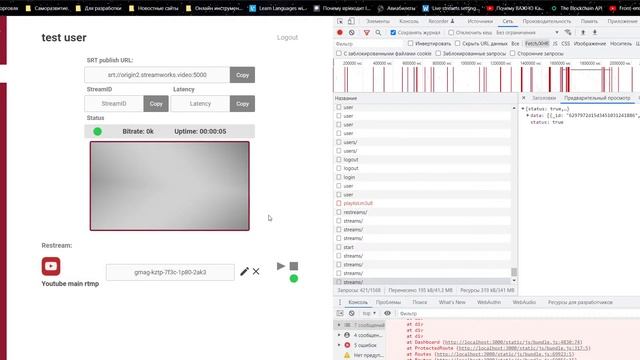Click the green stream status indicator
Screen dimensions: 640x360
[98, 131]
